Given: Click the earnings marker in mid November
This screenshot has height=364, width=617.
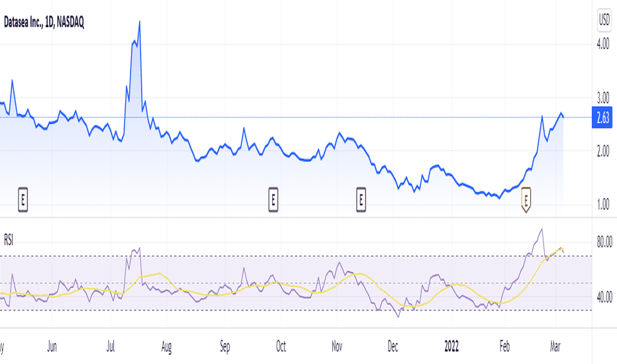Looking at the screenshot, I should [x=361, y=200].
